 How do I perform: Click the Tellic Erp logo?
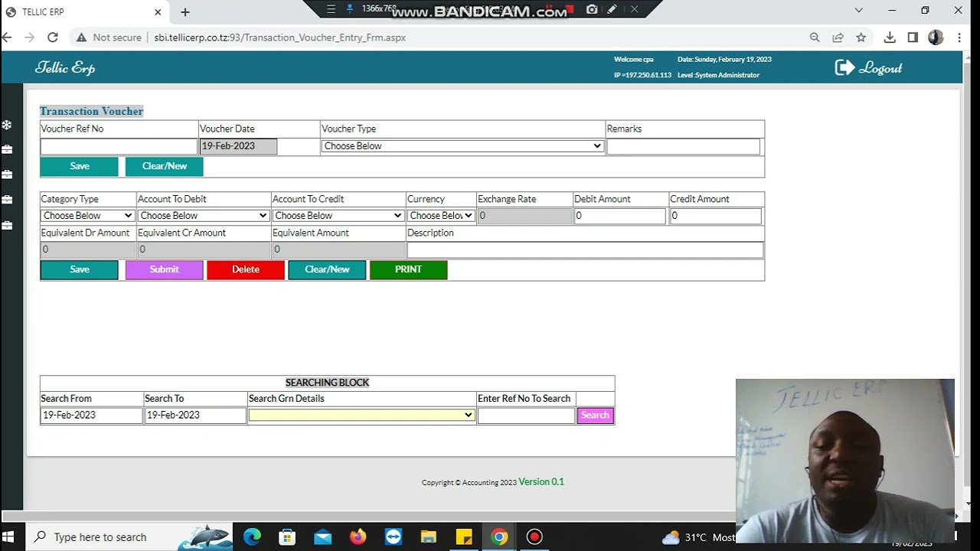[65, 68]
